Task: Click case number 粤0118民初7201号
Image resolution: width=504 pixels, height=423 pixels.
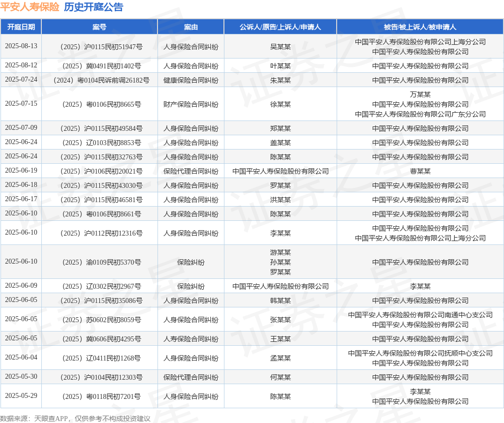Action: [x=101, y=396]
